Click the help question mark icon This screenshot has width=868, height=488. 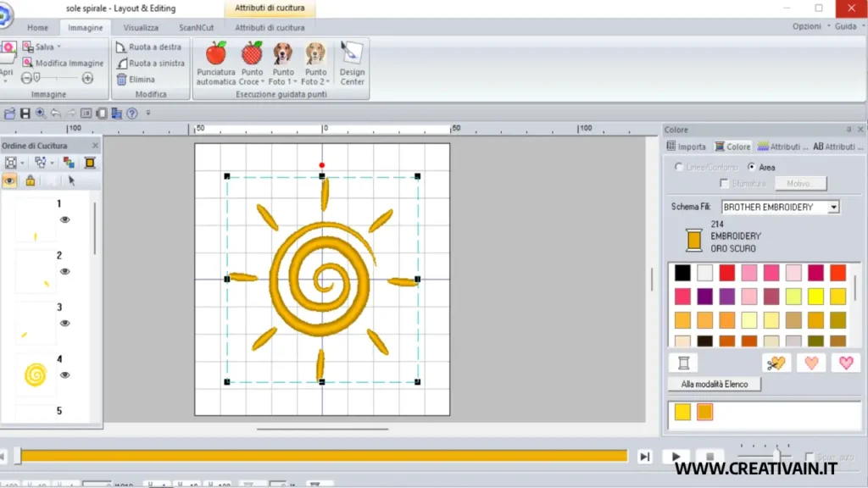[131, 114]
